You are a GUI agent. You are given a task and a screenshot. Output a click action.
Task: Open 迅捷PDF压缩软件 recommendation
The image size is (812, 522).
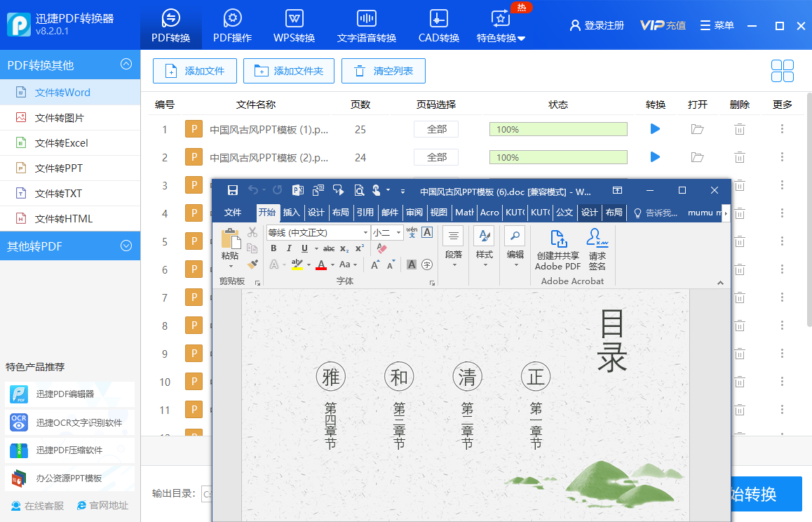70,450
